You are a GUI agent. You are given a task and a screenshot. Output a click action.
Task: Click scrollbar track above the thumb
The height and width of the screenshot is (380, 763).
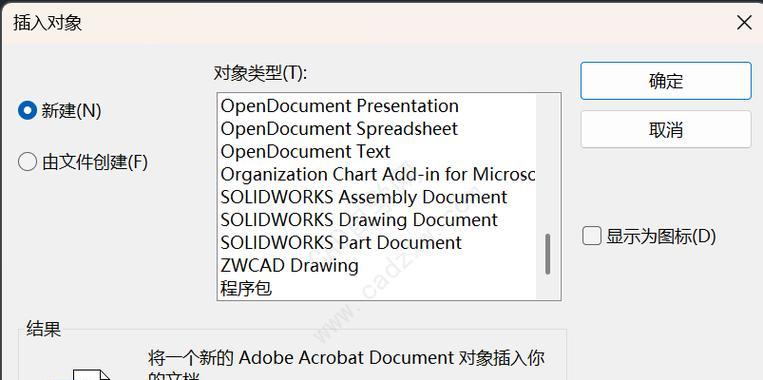548,163
